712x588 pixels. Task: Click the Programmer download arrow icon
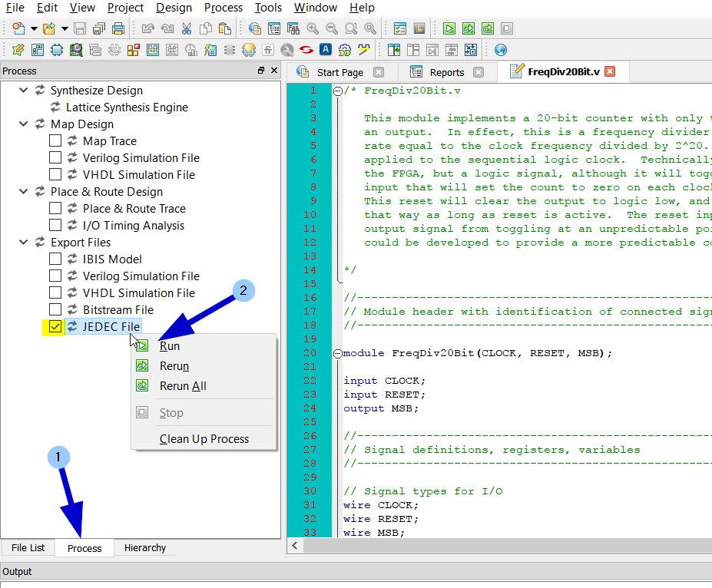point(249,50)
